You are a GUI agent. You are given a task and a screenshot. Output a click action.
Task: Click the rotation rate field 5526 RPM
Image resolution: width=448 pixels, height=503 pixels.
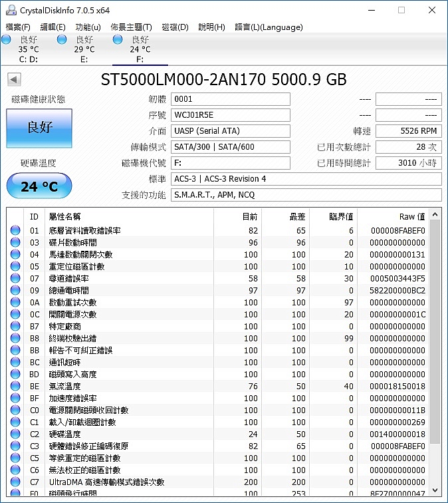(x=409, y=131)
